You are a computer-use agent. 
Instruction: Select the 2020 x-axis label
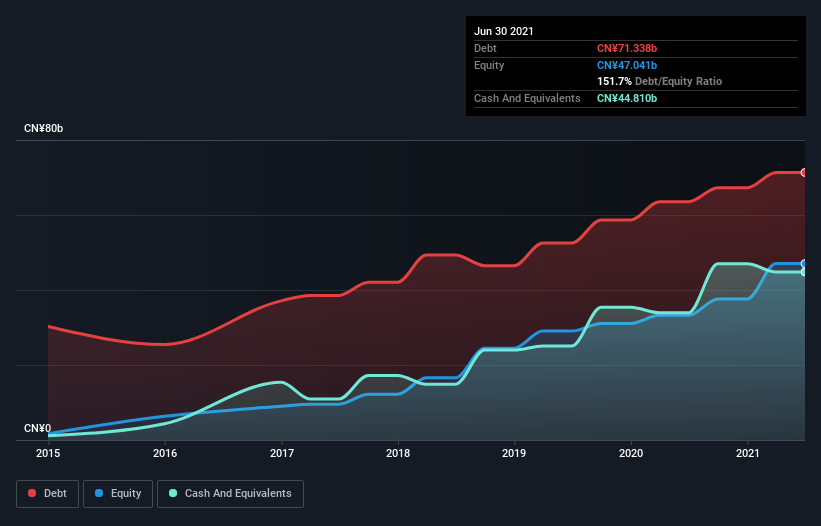click(631, 453)
